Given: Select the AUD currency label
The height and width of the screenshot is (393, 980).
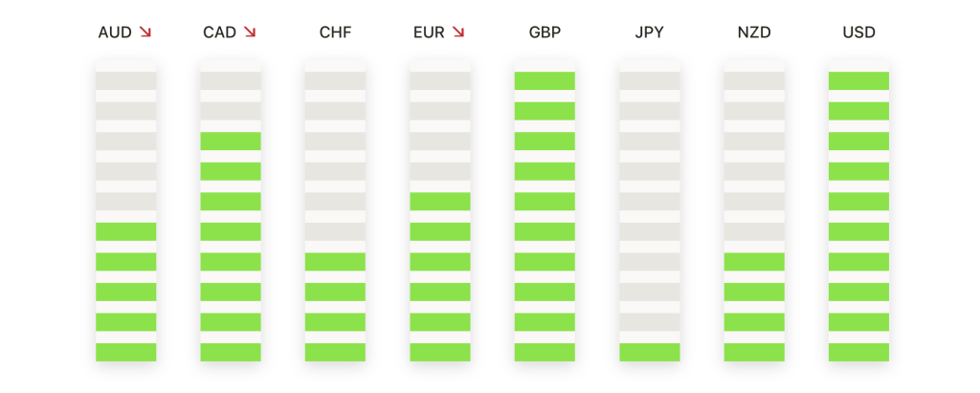Looking at the screenshot, I should 115,33.
